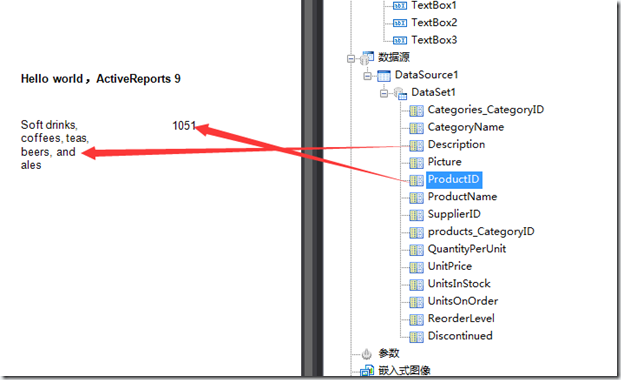This screenshot has width=621, height=380.
Task: Click the TextBox3 icon in the tree
Action: [400, 40]
